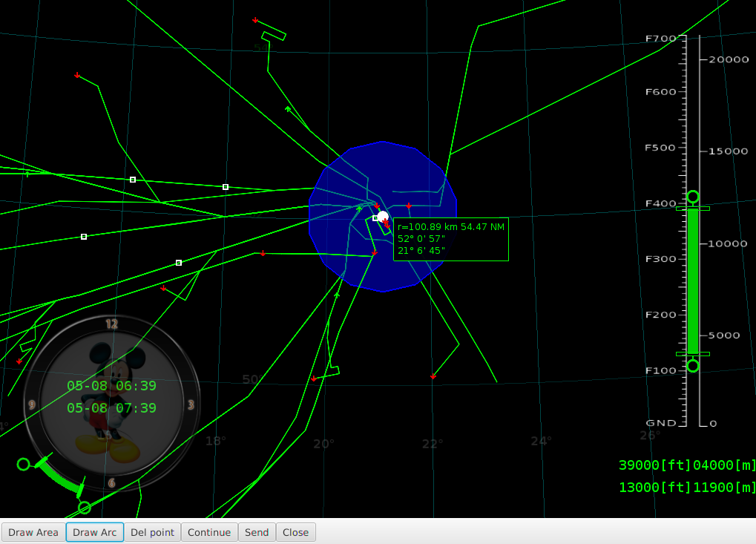Click the 20000 metre scale label
The image size is (756, 544).
click(x=729, y=59)
